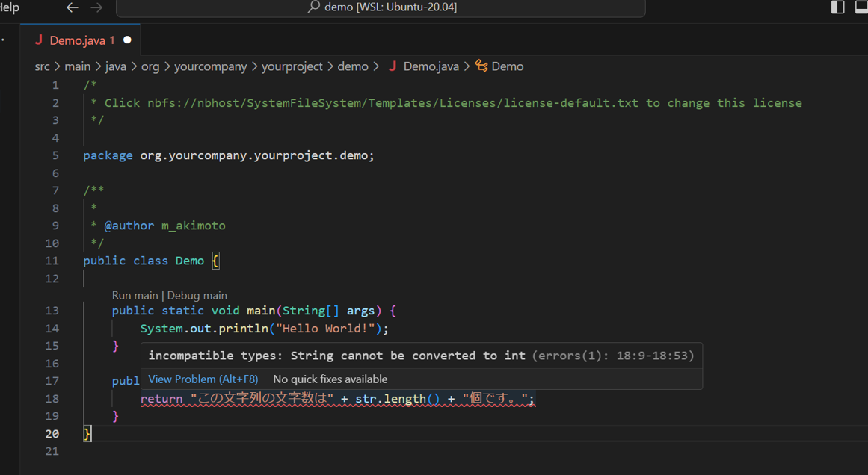The width and height of the screenshot is (868, 475).
Task: Click Debug main code lens
Action: pyautogui.click(x=197, y=295)
